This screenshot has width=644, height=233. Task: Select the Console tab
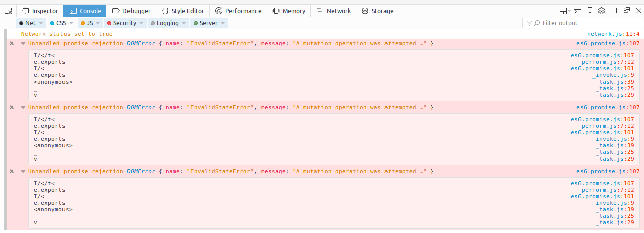tap(85, 11)
